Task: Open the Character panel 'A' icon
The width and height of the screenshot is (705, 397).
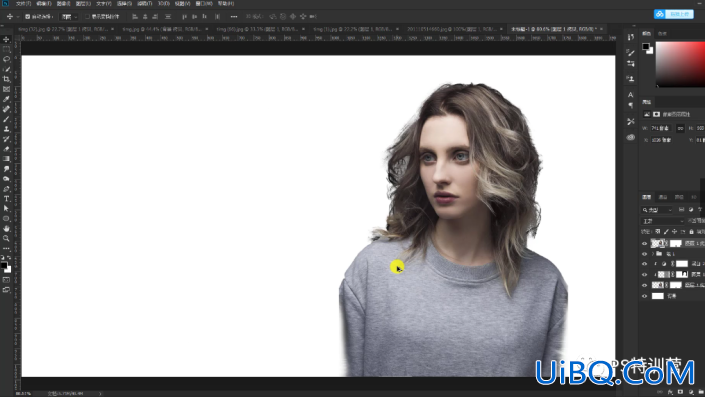Action: click(630, 95)
